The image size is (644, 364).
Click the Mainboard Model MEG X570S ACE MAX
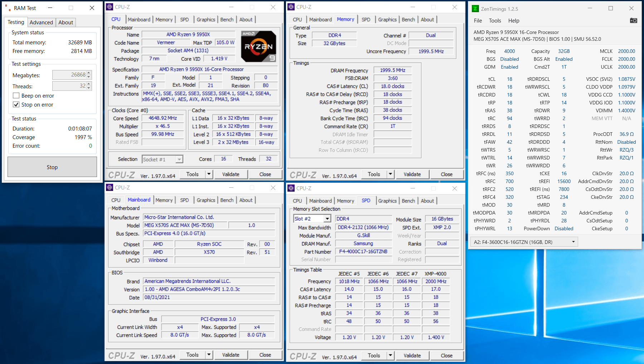(185, 225)
